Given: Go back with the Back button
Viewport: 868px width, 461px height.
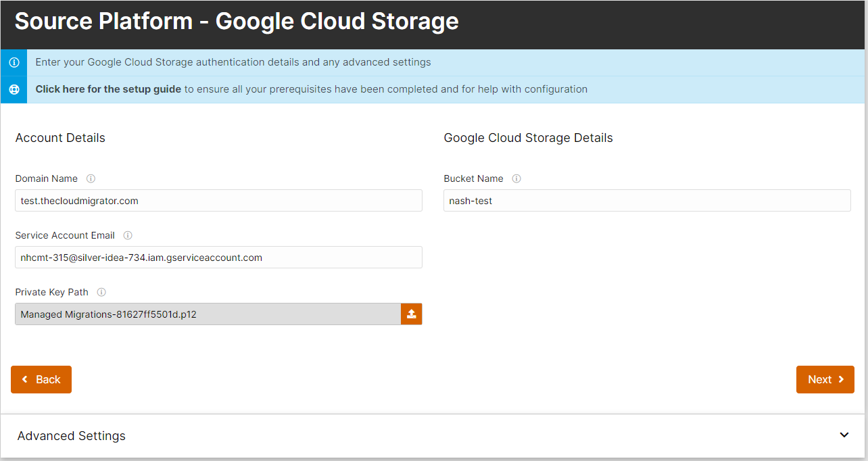Looking at the screenshot, I should click(41, 379).
